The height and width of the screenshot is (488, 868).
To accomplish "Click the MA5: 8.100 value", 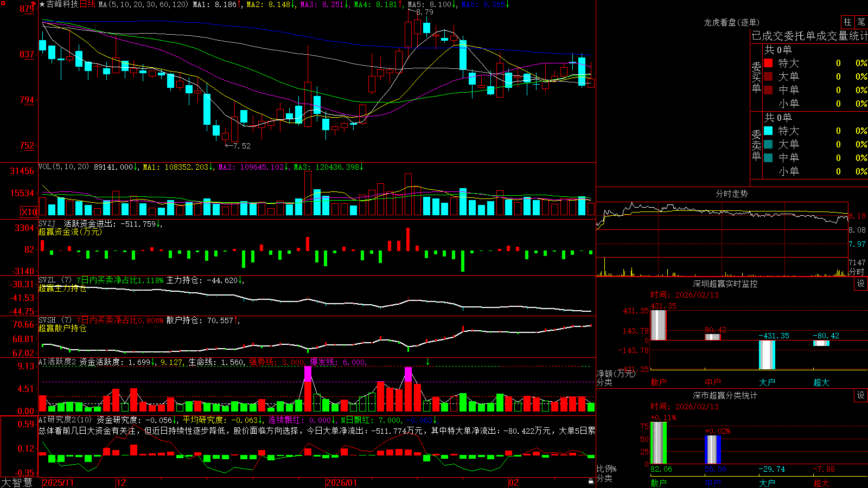I will pyautogui.click(x=430, y=4).
